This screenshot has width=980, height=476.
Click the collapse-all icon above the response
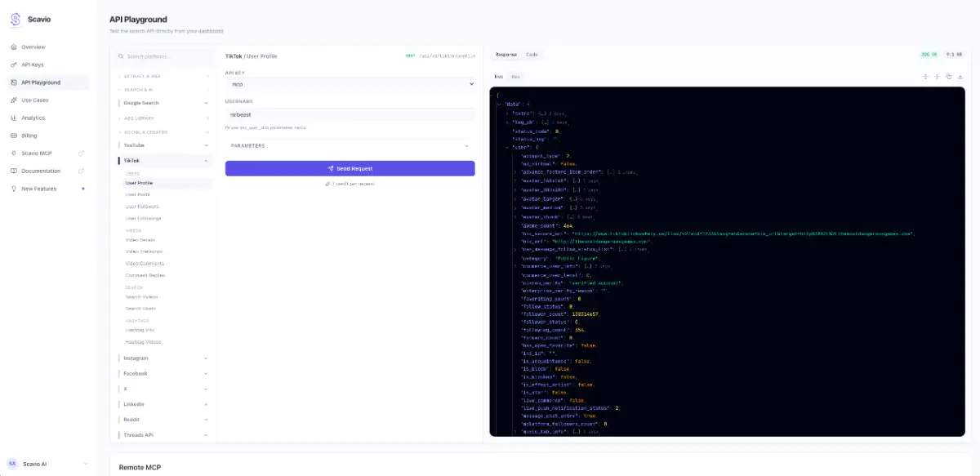pyautogui.click(x=937, y=77)
